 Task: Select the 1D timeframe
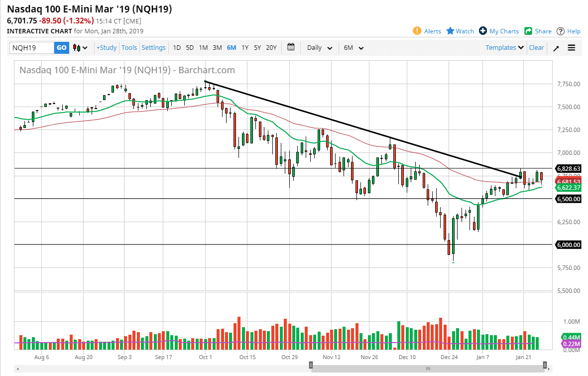(177, 47)
